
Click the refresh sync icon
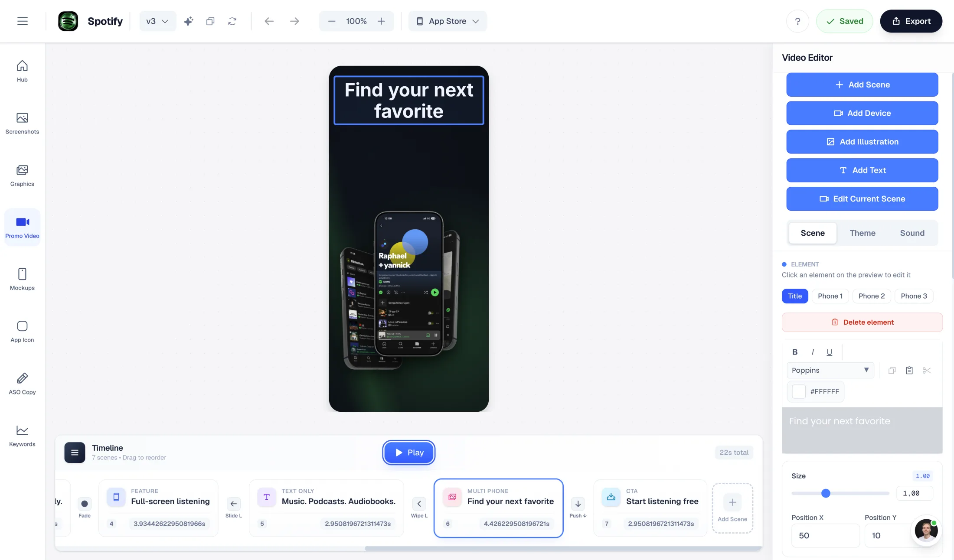(x=232, y=21)
